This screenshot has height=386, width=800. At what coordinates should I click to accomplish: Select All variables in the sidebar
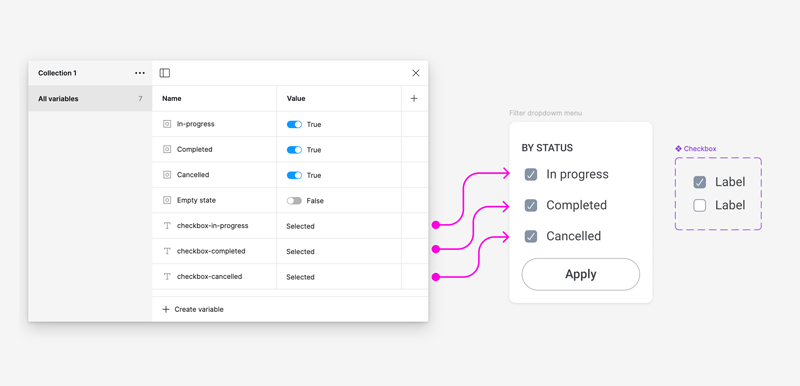click(90, 99)
